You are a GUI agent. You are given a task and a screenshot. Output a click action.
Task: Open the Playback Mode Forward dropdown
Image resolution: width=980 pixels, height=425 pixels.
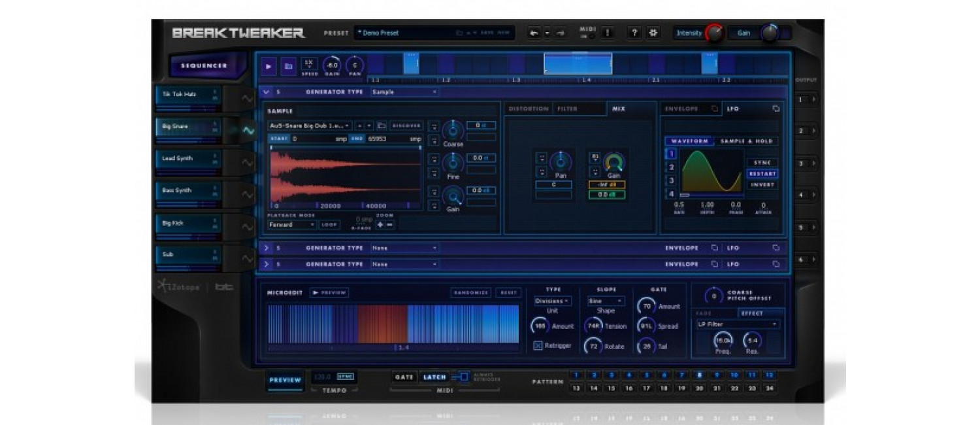coord(292,224)
